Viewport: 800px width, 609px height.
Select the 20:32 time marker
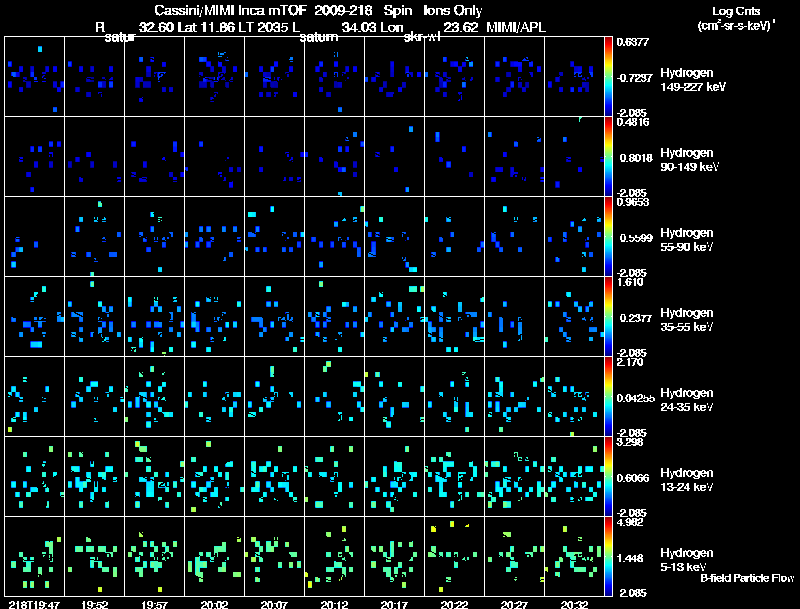[x=574, y=604]
